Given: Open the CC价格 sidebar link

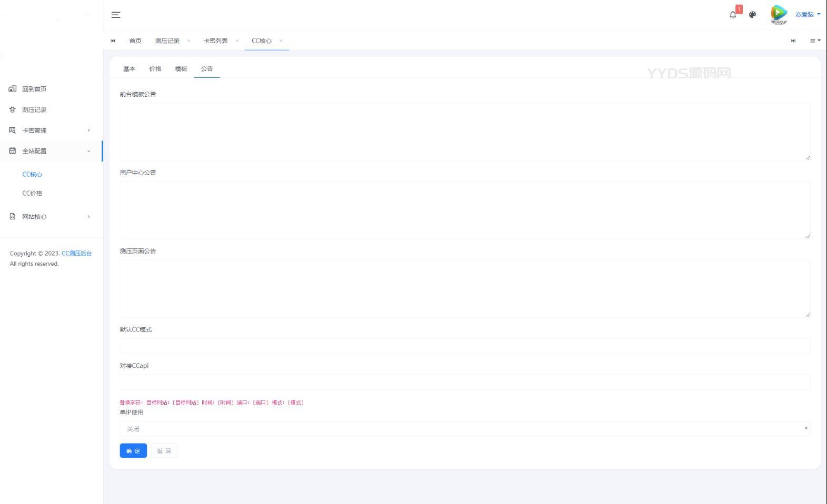Looking at the screenshot, I should point(32,193).
